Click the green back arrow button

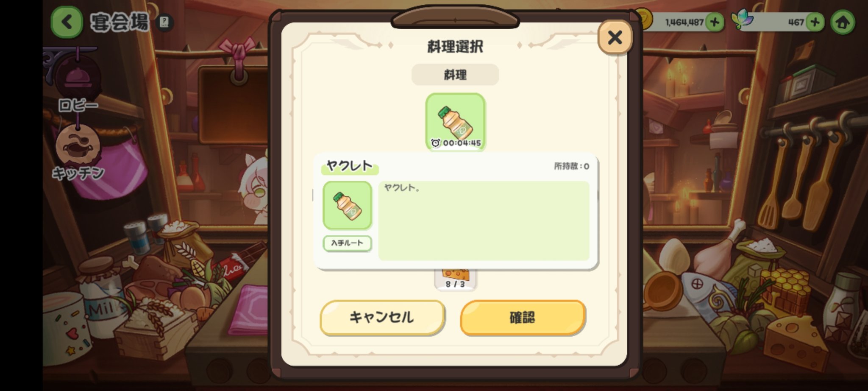click(67, 22)
